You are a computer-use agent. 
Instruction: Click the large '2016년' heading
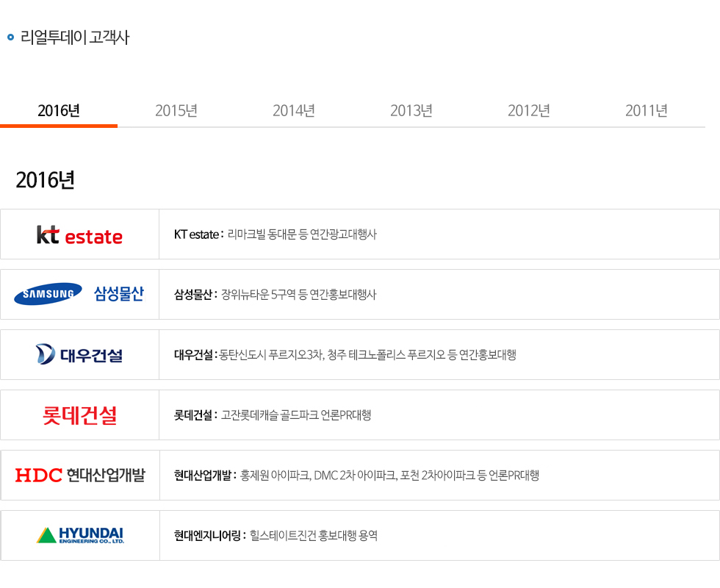pos(45,179)
